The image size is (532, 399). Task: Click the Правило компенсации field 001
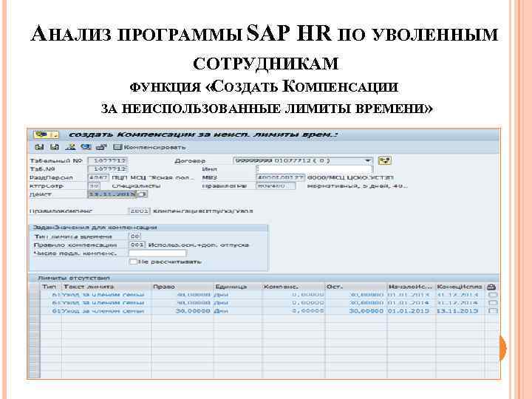[137, 245]
